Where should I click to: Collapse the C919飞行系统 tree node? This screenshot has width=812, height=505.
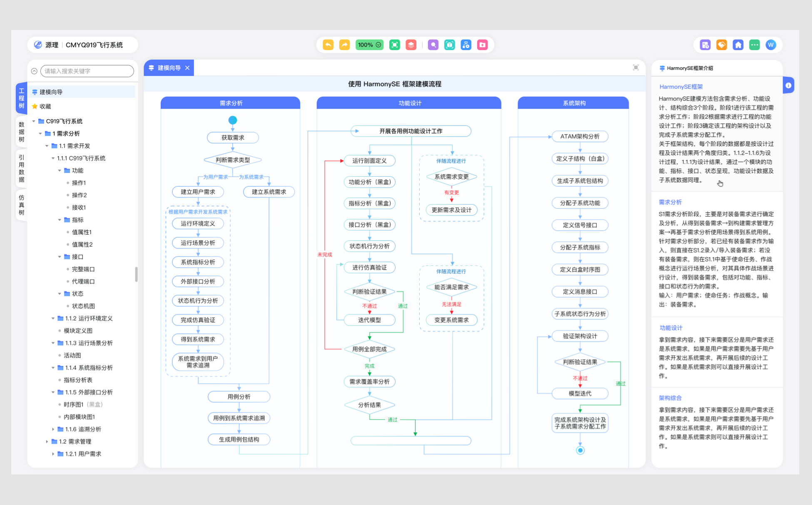point(34,121)
